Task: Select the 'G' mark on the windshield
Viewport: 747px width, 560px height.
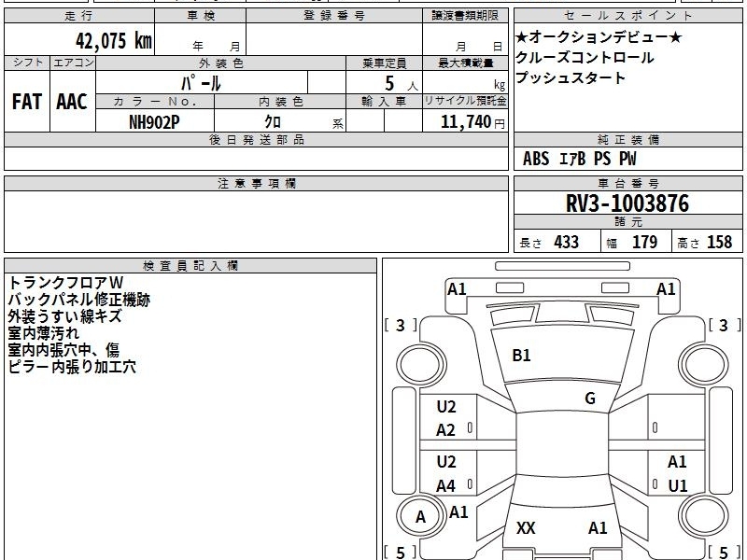Action: [590, 398]
